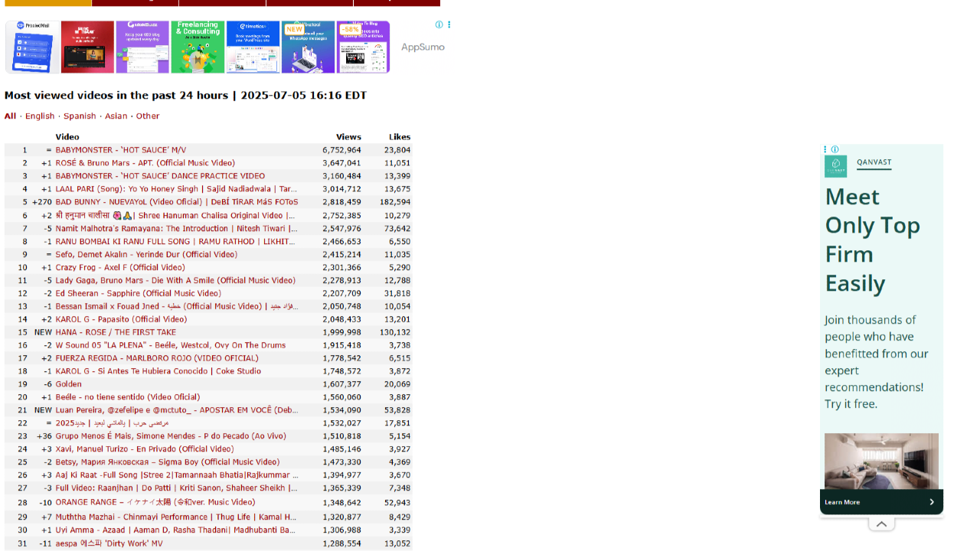Open W Sound 05 "LA PLENA" link
The width and height of the screenshot is (980, 551).
(x=171, y=345)
